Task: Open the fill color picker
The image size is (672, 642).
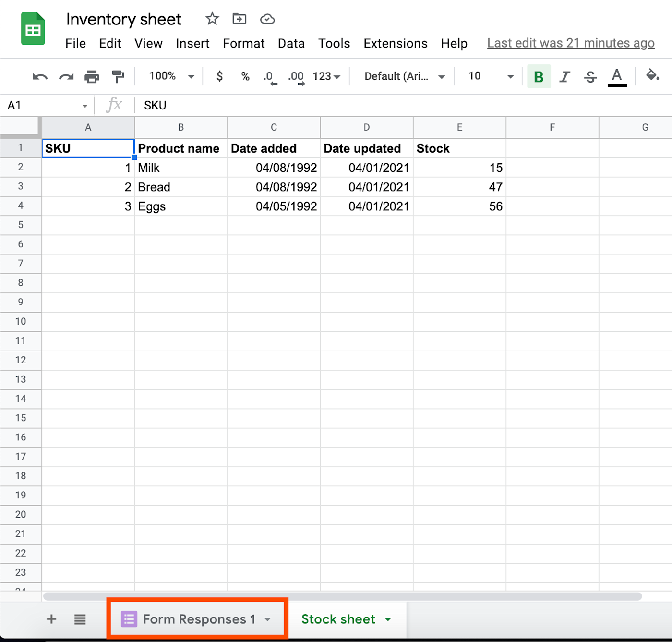Action: (x=652, y=75)
